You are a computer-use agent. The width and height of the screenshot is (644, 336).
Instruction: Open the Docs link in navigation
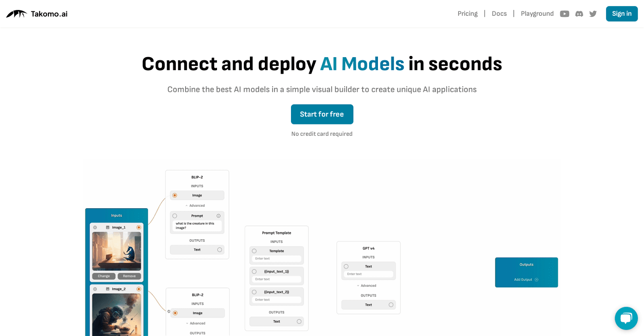pos(499,14)
